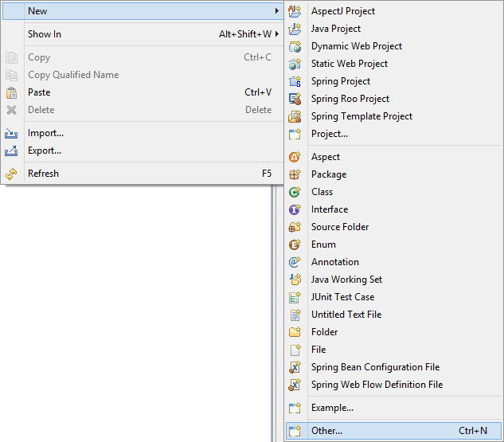Create a new Interface

coord(393,209)
